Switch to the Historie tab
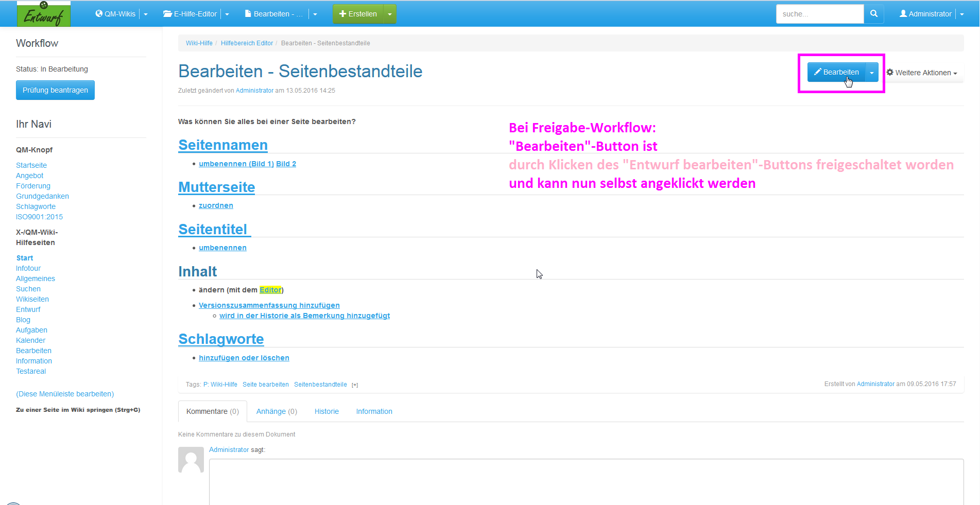The height and width of the screenshot is (505, 980). click(x=326, y=411)
